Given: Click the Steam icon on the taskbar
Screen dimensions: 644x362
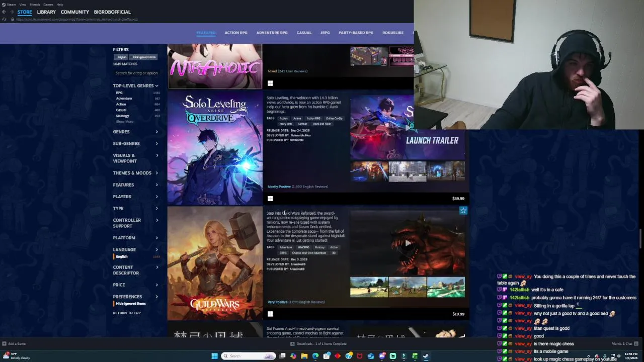Looking at the screenshot, I should [x=426, y=356].
